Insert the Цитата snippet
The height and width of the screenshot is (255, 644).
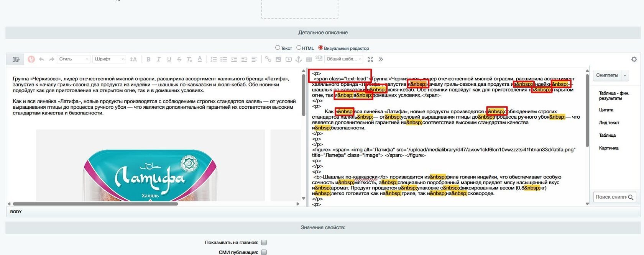[606, 110]
